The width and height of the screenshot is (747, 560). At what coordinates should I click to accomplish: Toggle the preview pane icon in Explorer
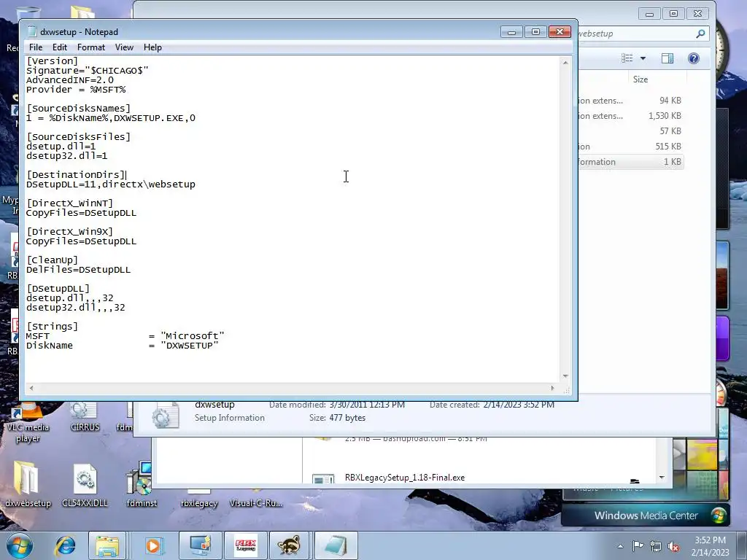(667, 58)
